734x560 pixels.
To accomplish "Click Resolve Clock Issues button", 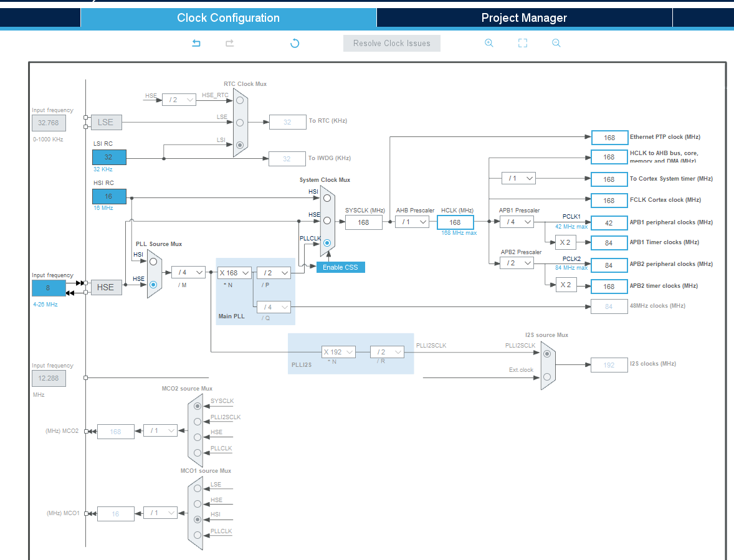I will [x=392, y=44].
